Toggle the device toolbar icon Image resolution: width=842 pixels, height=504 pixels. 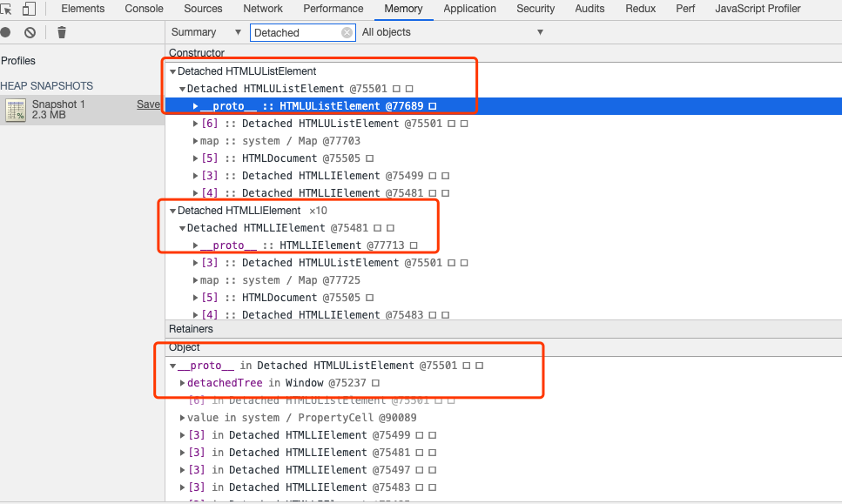[28, 9]
